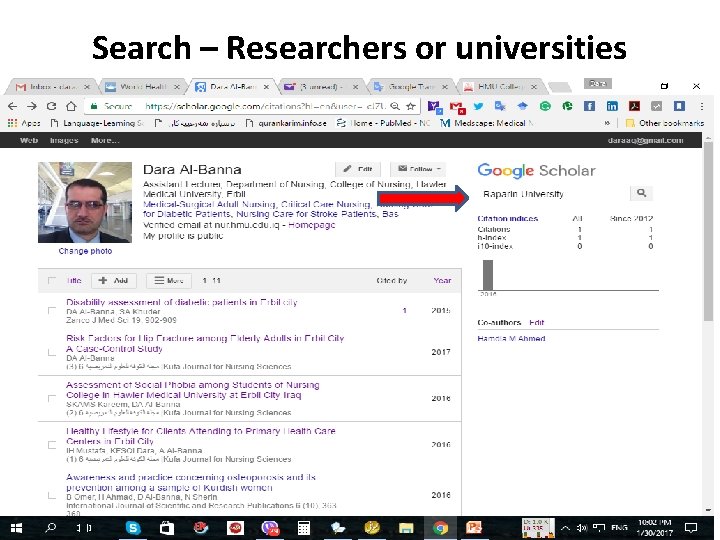Tick checkbox for Disability assessment of diabetic patients
Screen dimensions: 720x540
tap(51, 311)
